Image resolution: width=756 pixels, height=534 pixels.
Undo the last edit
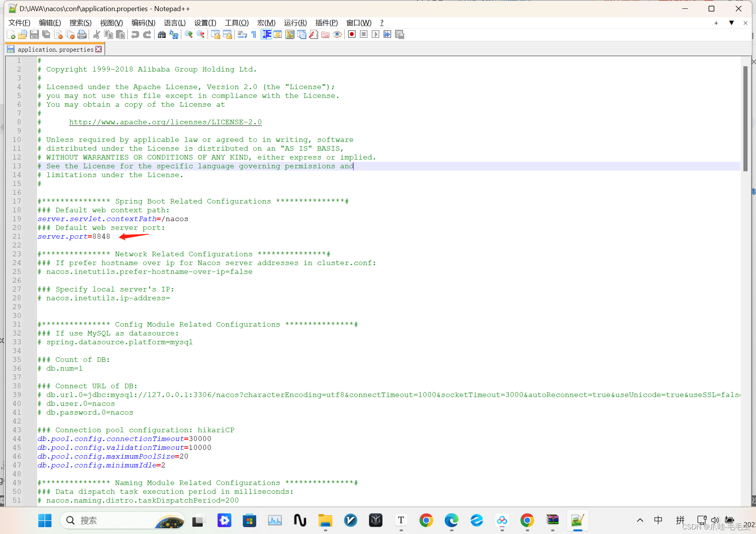coord(135,35)
